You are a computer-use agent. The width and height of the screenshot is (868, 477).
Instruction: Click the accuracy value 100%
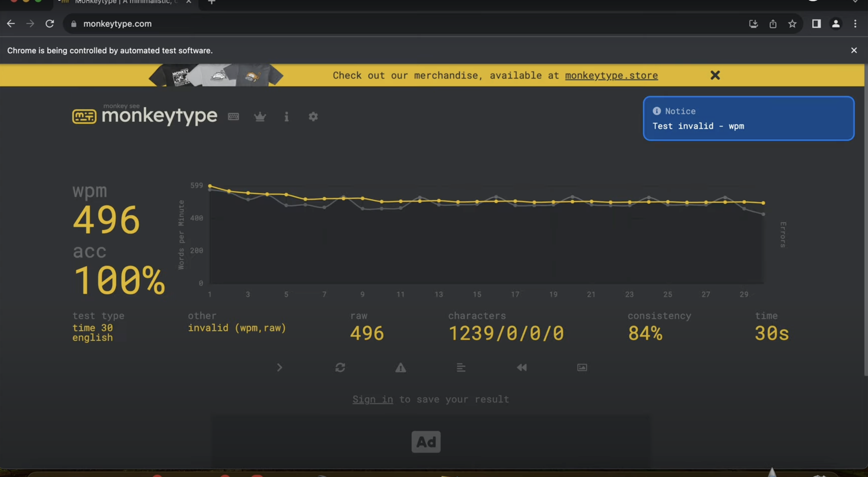point(119,281)
